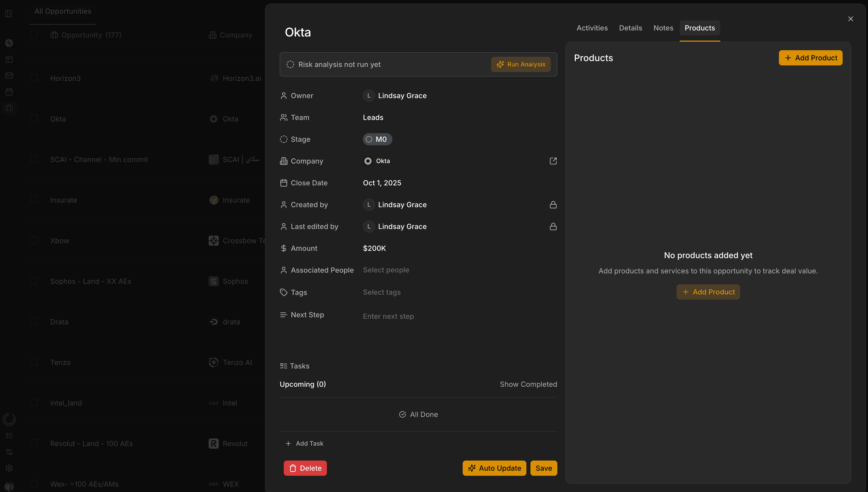This screenshot has width=868, height=492.
Task: Click the lock icon beside Created by
Action: click(553, 205)
